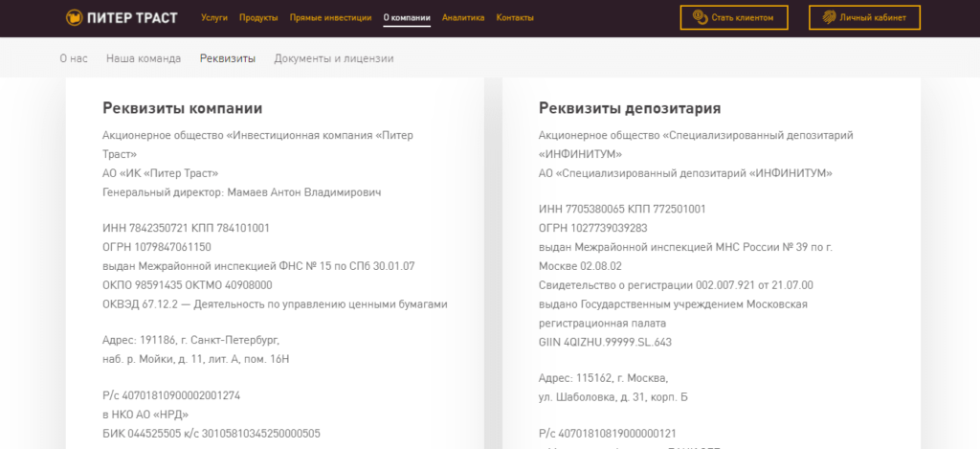Go to Прямые инвестиции

pyautogui.click(x=330, y=17)
